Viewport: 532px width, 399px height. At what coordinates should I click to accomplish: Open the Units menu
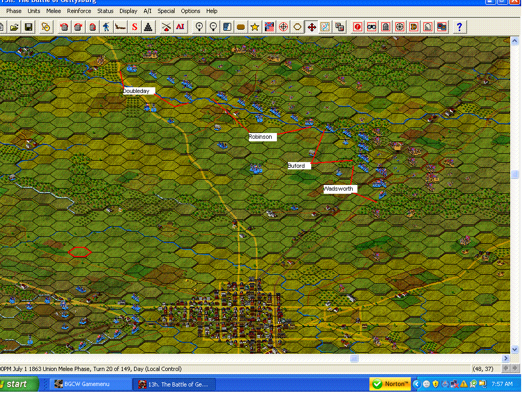click(x=34, y=11)
